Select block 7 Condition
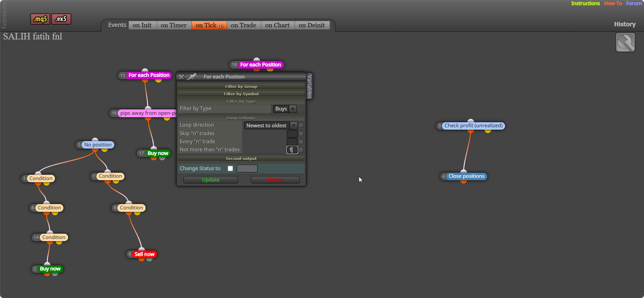The width and height of the screenshot is (644, 298). pos(110,176)
